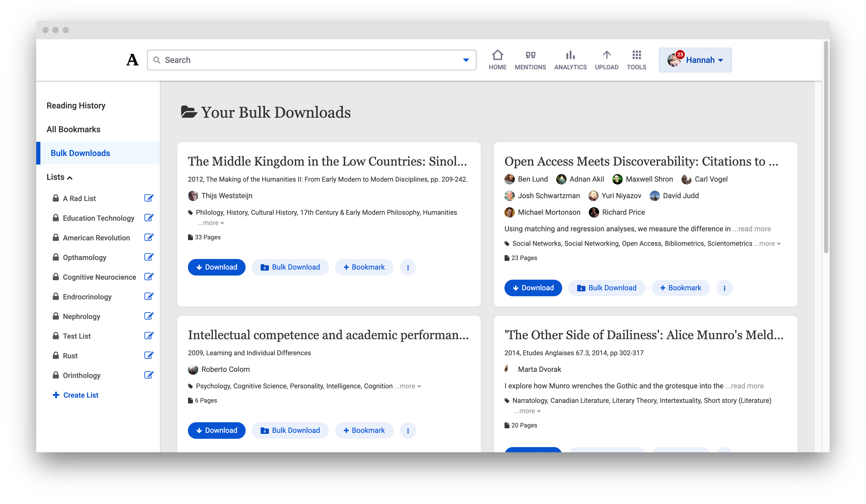Open the Home nav icon
Screen dimensions: 866x504
[497, 55]
